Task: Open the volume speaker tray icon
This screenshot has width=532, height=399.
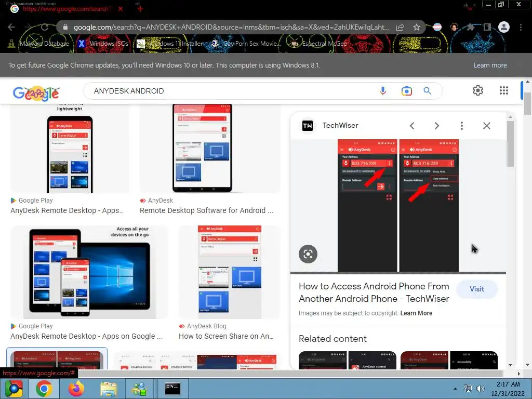Action: 480,389
